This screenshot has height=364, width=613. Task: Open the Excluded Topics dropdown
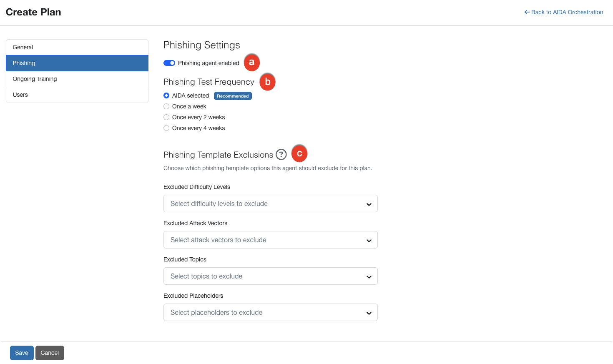pos(271,276)
